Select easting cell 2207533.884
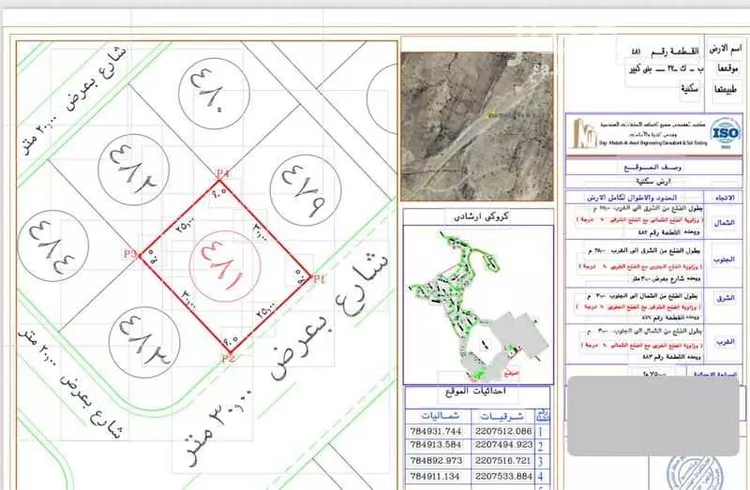Screen dimensions: 750x490 point(504,477)
